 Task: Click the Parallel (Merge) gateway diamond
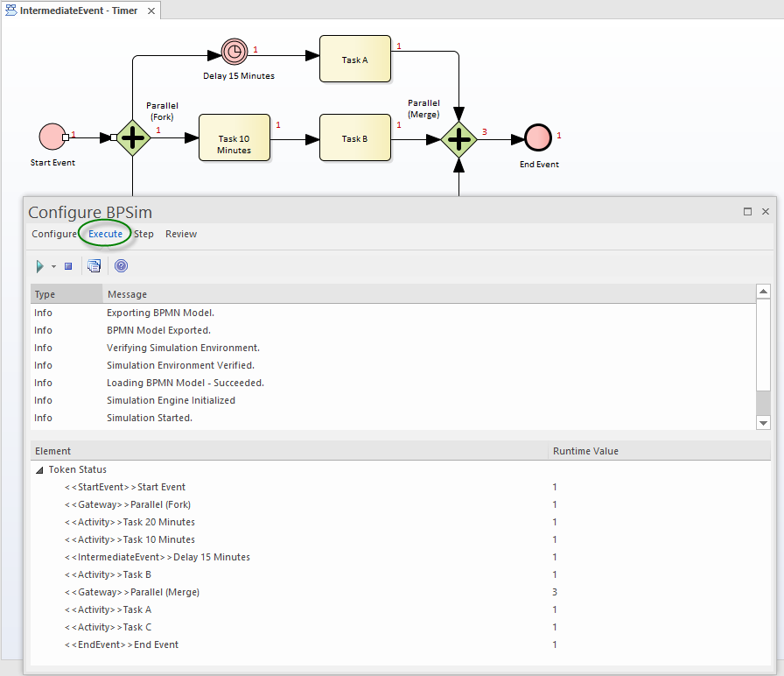pyautogui.click(x=458, y=137)
